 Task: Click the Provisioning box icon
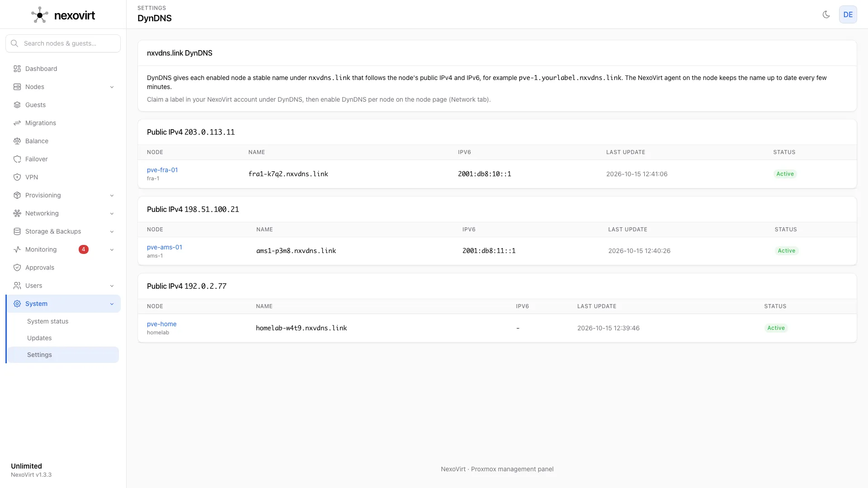[17, 195]
